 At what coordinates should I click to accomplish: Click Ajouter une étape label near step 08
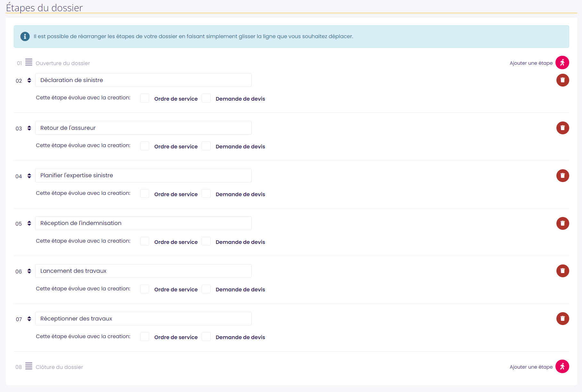[x=531, y=367]
